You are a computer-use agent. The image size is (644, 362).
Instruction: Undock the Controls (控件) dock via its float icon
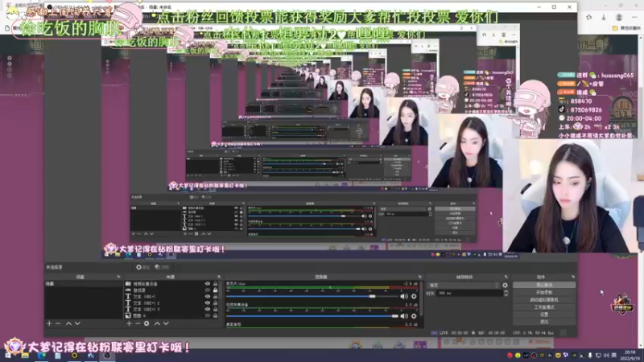(x=573, y=277)
